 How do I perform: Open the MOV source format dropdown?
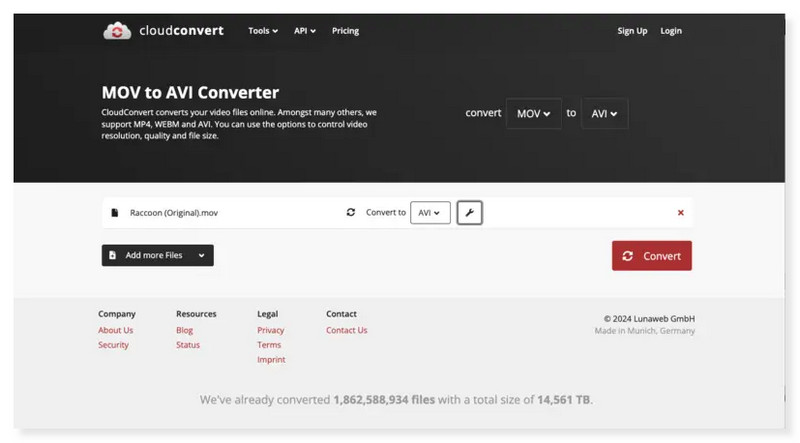534,113
